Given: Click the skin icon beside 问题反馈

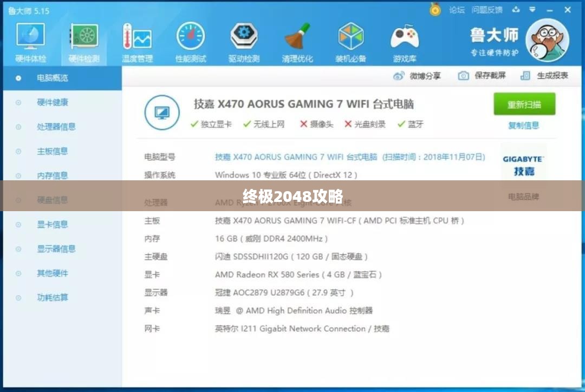Looking at the screenshot, I should coord(516,10).
